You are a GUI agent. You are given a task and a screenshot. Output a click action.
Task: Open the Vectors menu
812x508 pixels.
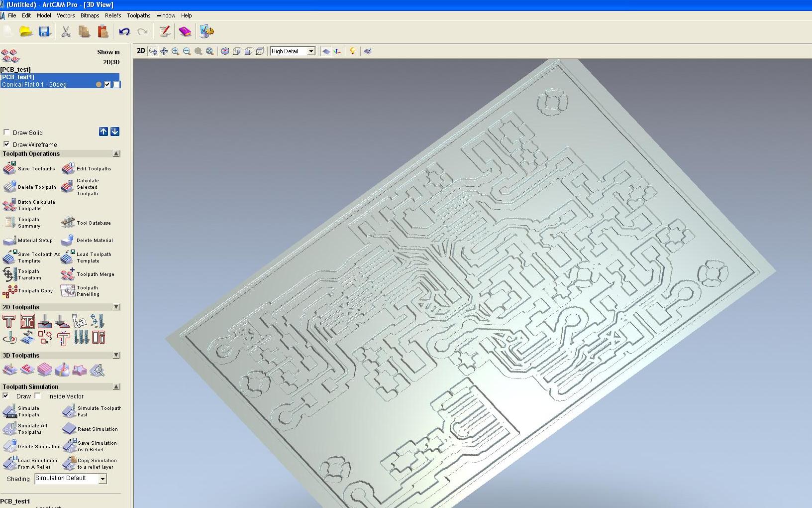tap(66, 15)
